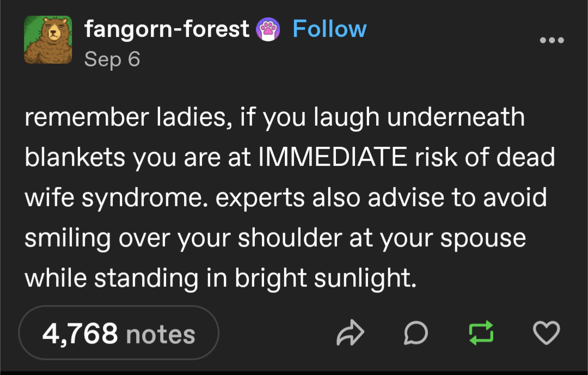Click the word IMMEDIATE in the post

333,157
